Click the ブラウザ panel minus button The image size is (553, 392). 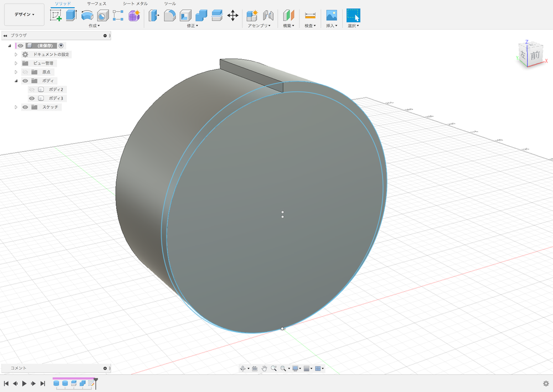click(105, 35)
